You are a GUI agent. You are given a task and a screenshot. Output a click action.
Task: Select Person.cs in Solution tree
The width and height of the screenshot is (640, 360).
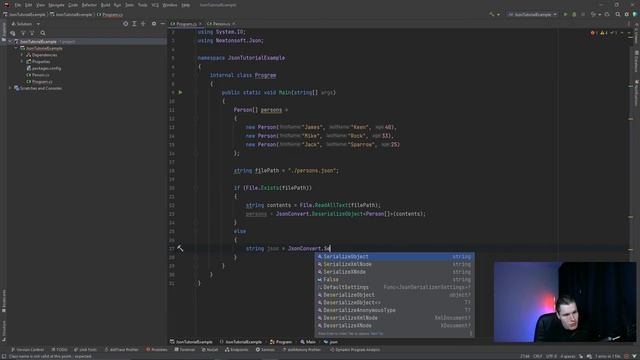click(40, 75)
